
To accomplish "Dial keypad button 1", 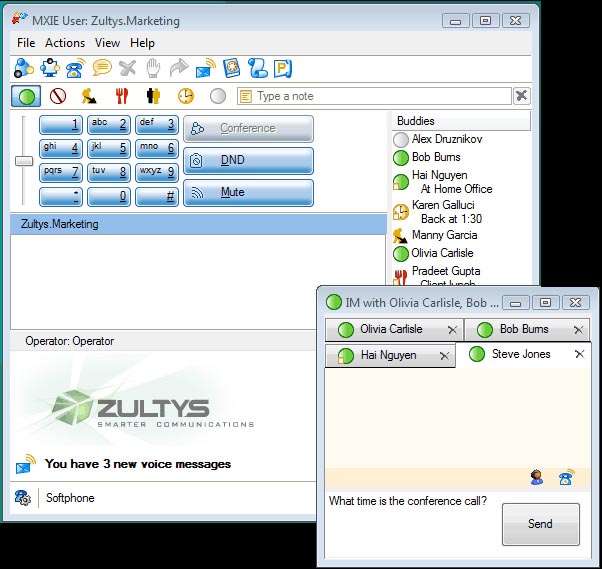I will pos(61,125).
